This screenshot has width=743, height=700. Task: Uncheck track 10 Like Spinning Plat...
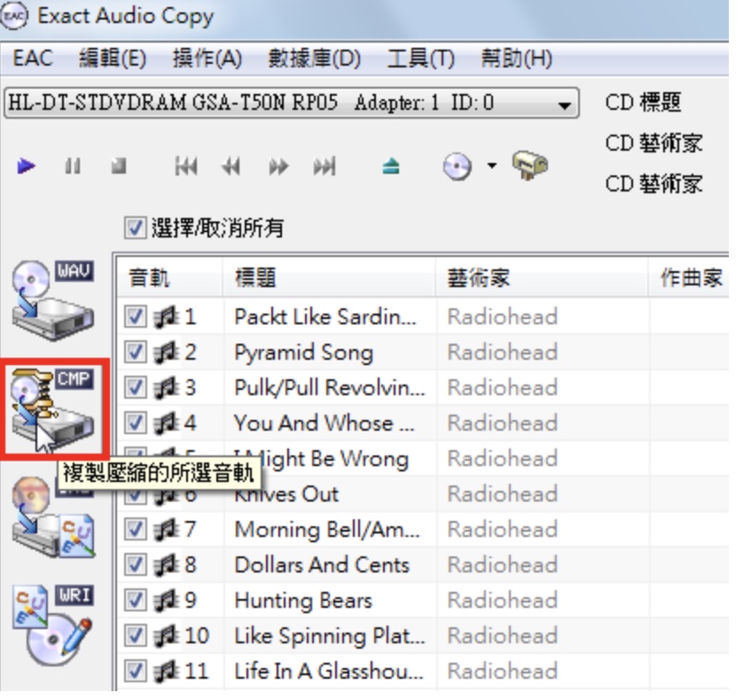pyautogui.click(x=135, y=635)
